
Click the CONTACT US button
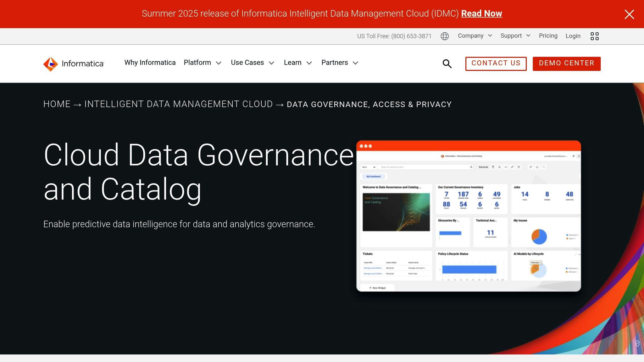click(x=496, y=64)
